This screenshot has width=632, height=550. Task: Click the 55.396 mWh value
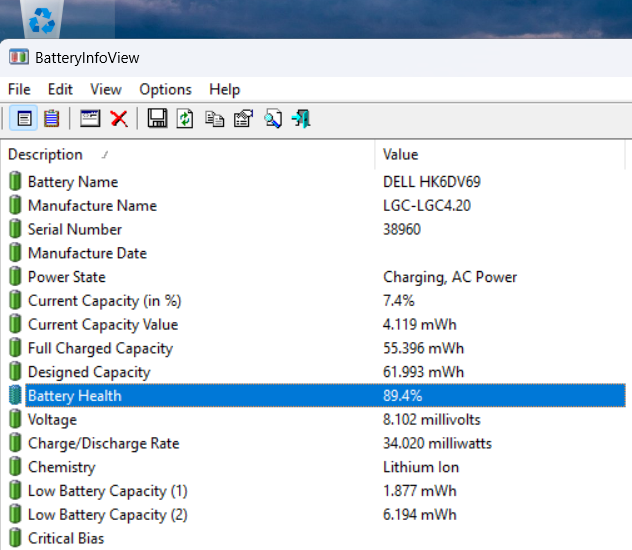423,348
